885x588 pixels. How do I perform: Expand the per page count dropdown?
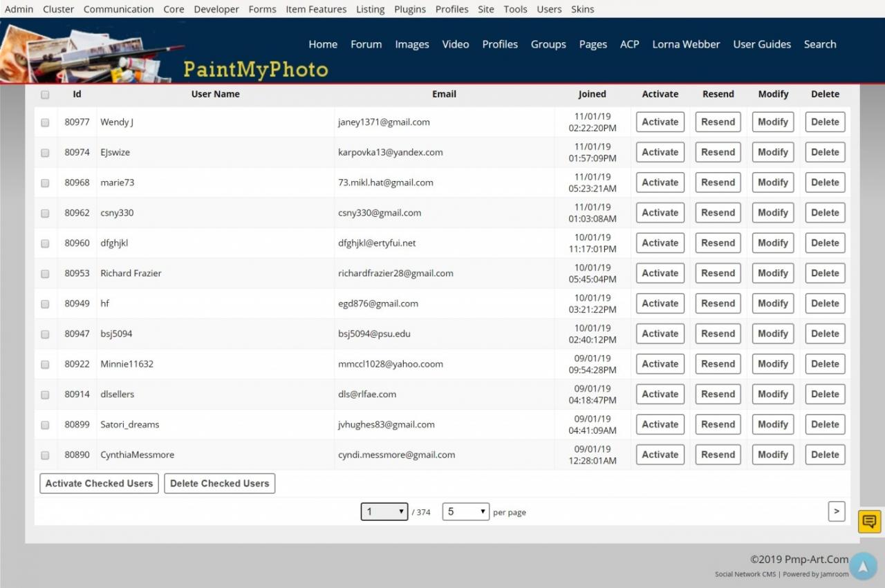pos(465,512)
